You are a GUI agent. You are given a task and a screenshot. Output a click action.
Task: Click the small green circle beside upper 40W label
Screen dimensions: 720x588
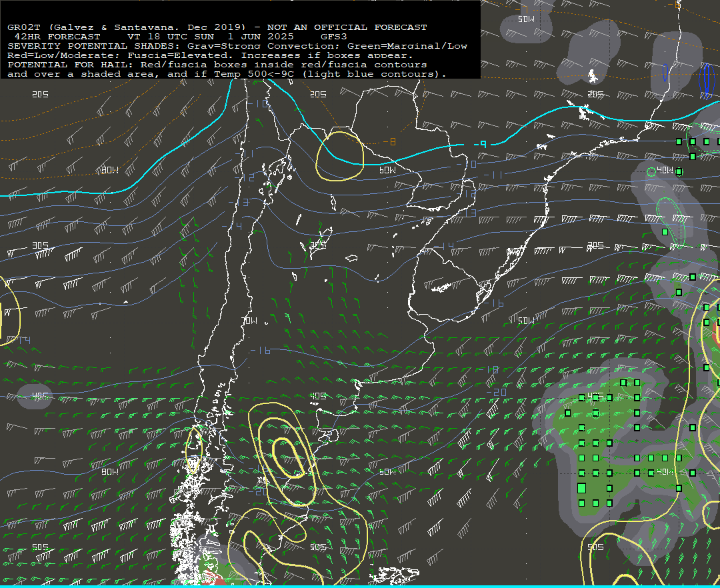(x=651, y=172)
